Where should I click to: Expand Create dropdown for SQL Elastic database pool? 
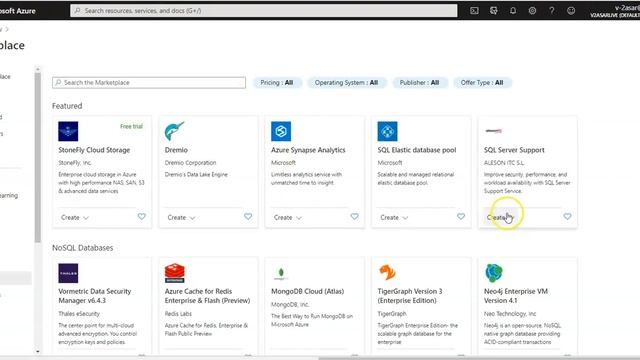(x=394, y=218)
